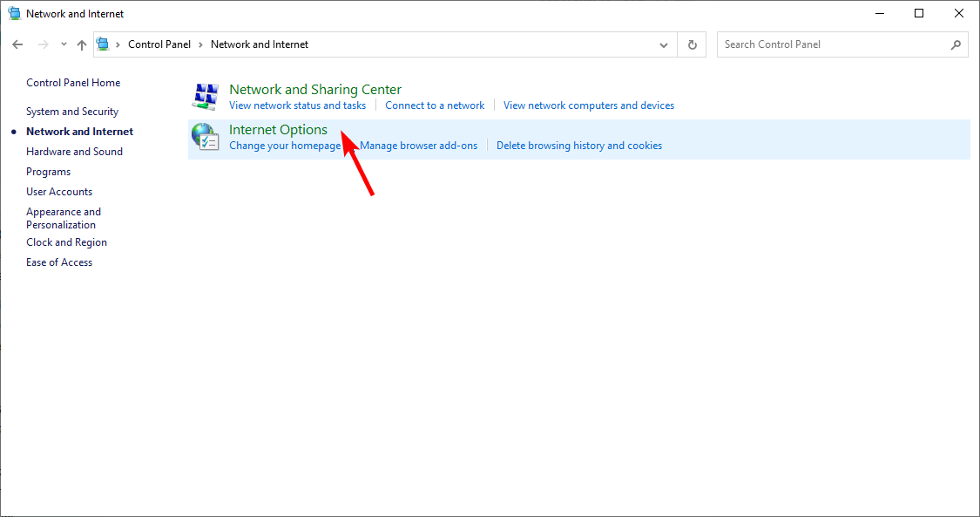The height and width of the screenshot is (517, 980).
Task: Click the search magnifier icon
Action: click(x=956, y=44)
